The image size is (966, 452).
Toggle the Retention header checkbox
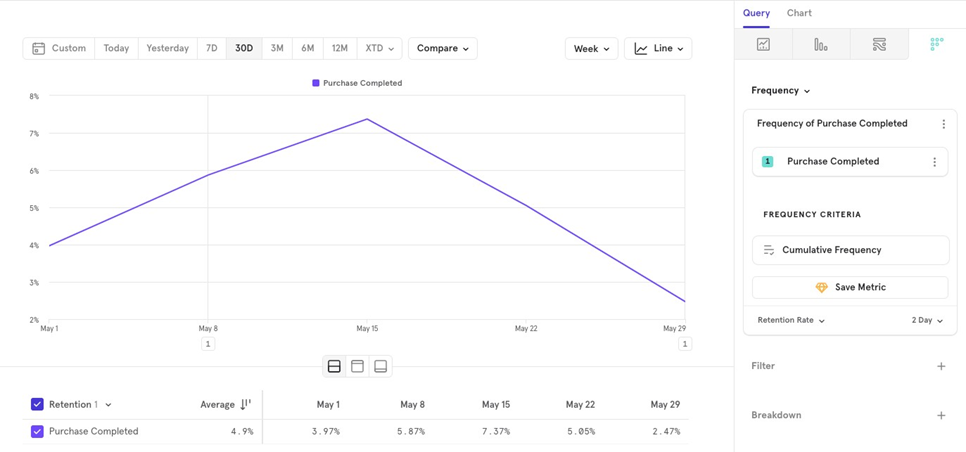coord(37,405)
